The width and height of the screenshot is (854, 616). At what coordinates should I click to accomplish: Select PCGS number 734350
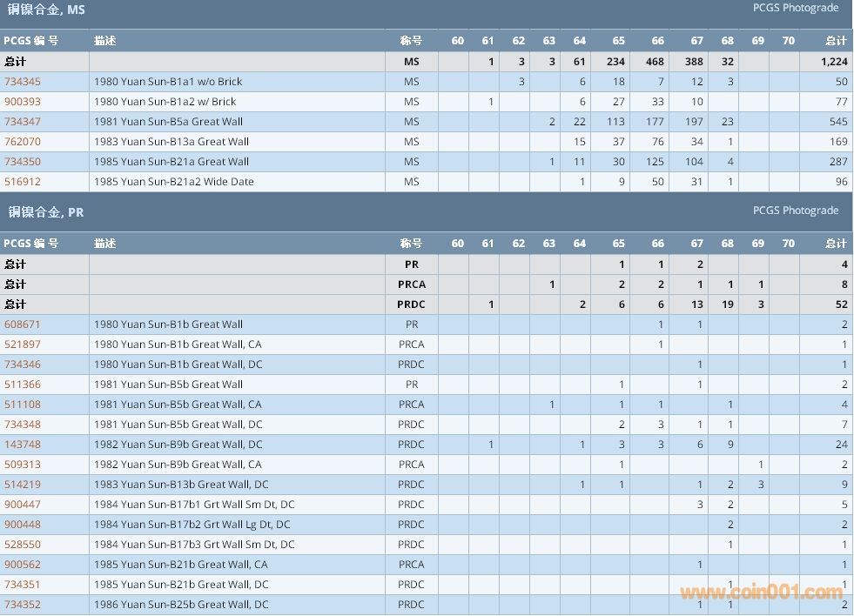click(x=23, y=162)
